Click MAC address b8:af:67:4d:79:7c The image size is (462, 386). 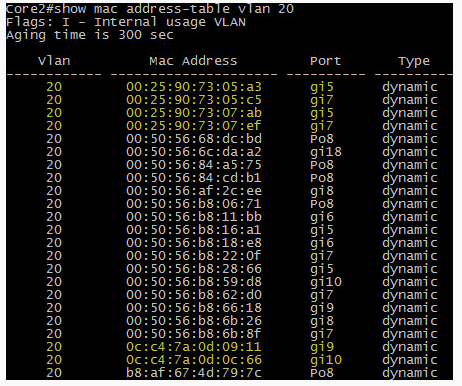point(194,373)
